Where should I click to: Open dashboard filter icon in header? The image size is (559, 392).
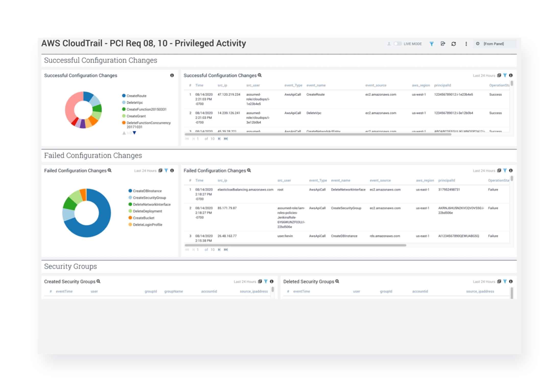point(432,44)
